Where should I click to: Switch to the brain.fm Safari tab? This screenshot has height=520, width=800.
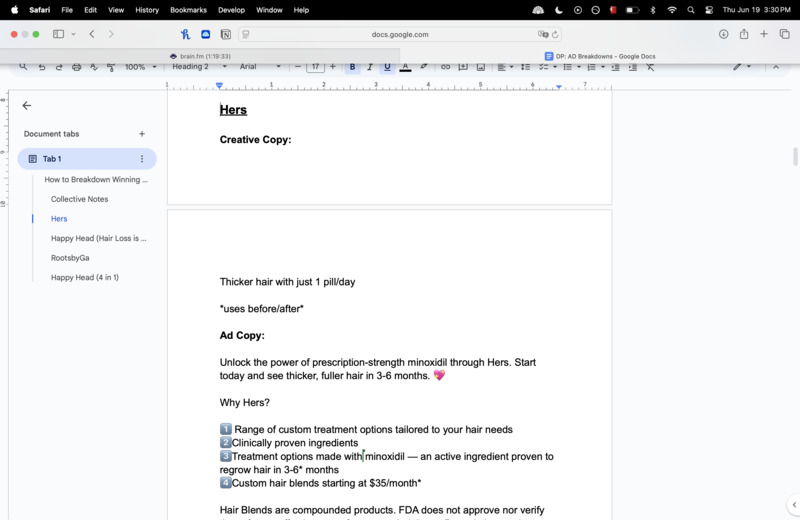[x=200, y=56]
